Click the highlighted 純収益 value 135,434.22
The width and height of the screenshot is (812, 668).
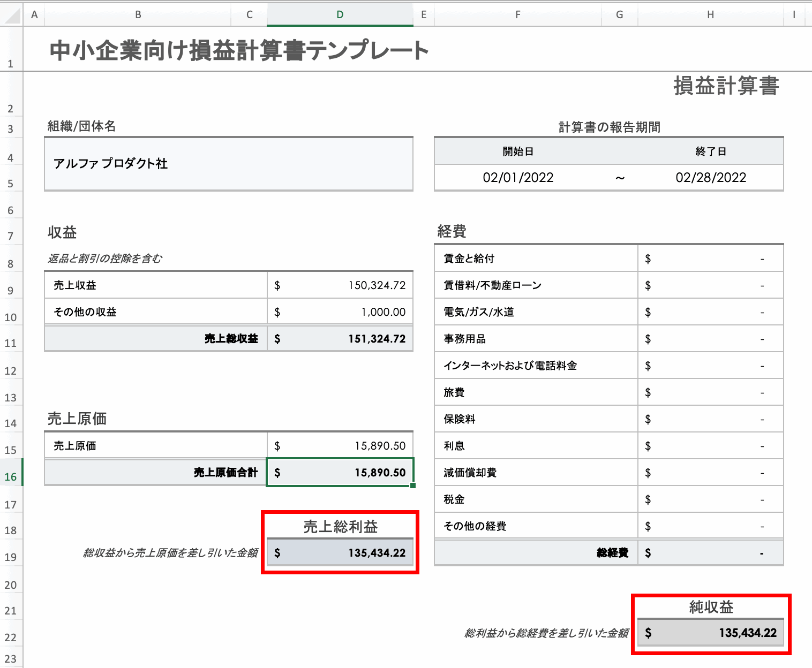(711, 633)
